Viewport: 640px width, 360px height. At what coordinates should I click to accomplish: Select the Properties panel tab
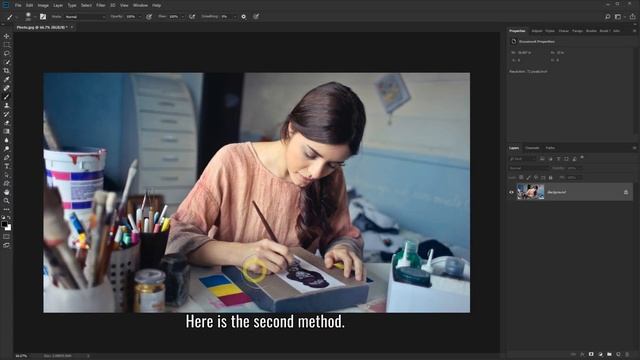517,31
